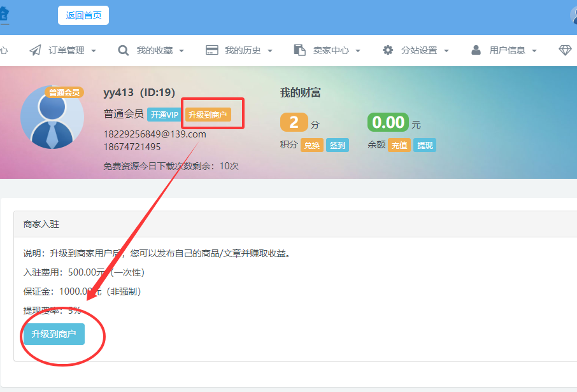Click the paper plane icon beside 订单管理

pos(36,50)
